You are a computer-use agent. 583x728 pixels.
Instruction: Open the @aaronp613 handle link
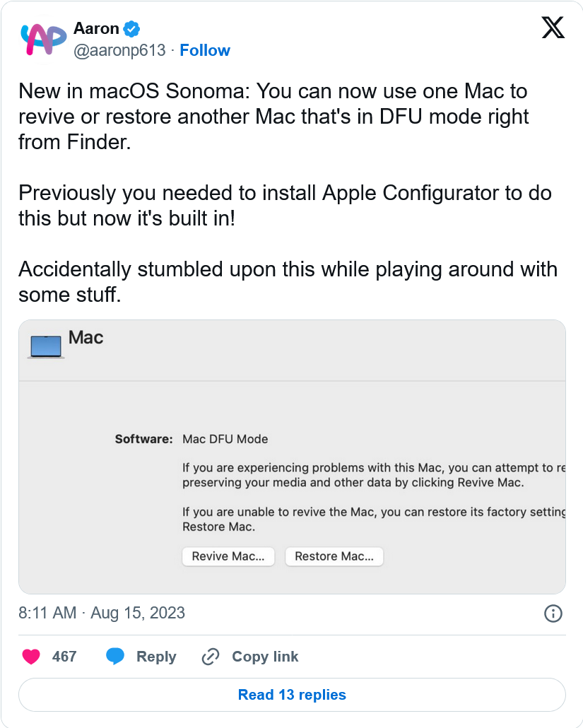click(x=119, y=50)
